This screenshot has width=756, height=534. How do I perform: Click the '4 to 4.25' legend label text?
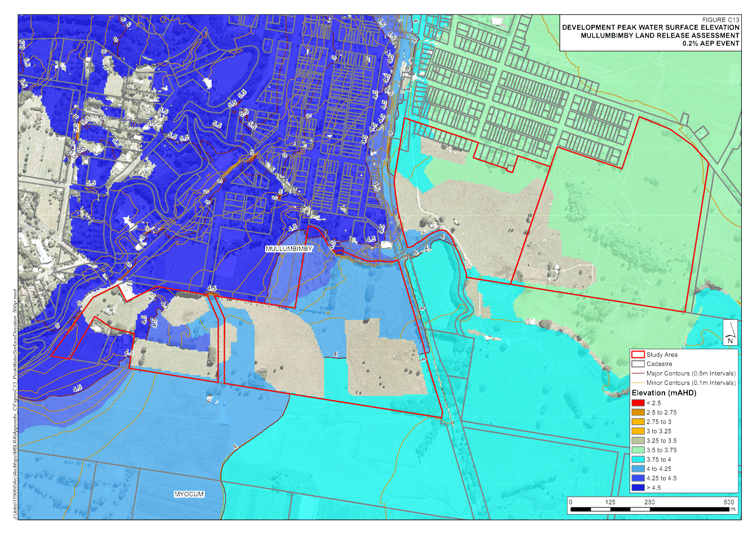point(659,469)
